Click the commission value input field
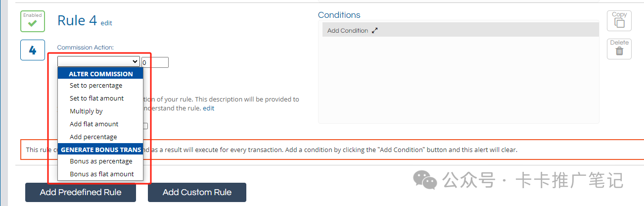The width and height of the screenshot is (644, 206). (x=155, y=62)
